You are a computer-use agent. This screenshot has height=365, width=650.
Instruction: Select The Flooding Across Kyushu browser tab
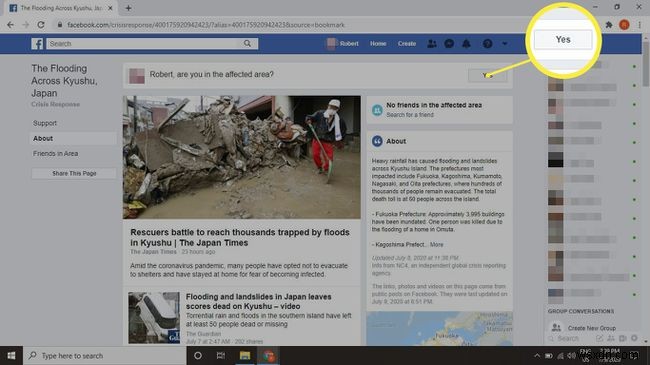pos(61,8)
